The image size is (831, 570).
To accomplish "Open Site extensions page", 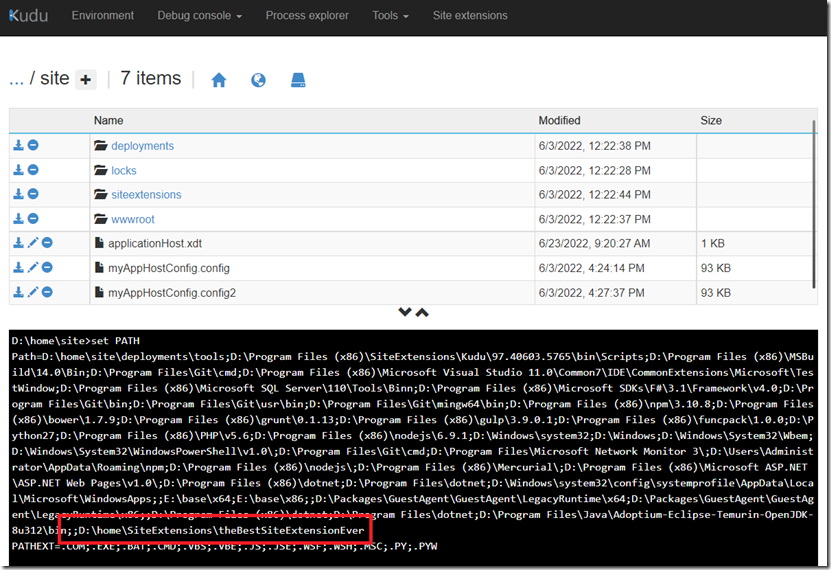I will tap(470, 16).
